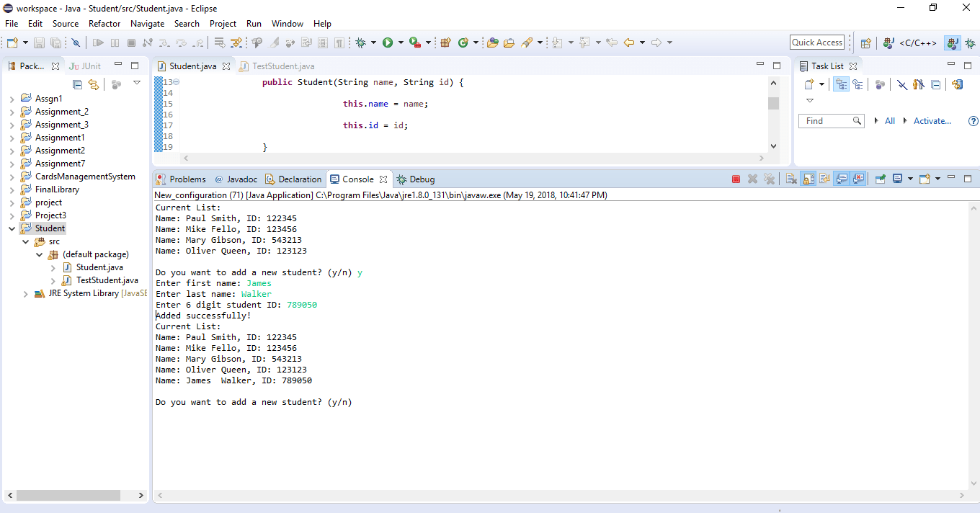
Task: Open the Run button dropdown arrow
Action: pos(401,43)
